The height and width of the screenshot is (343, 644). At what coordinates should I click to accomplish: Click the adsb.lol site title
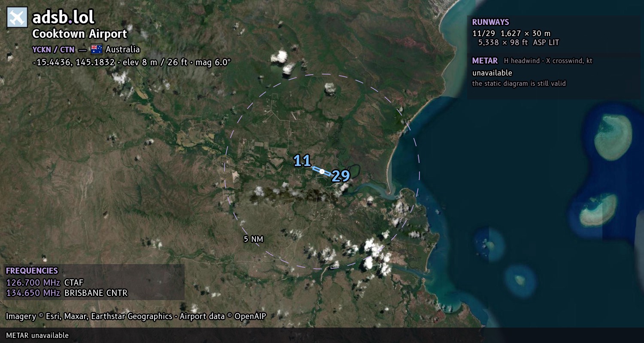(63, 17)
